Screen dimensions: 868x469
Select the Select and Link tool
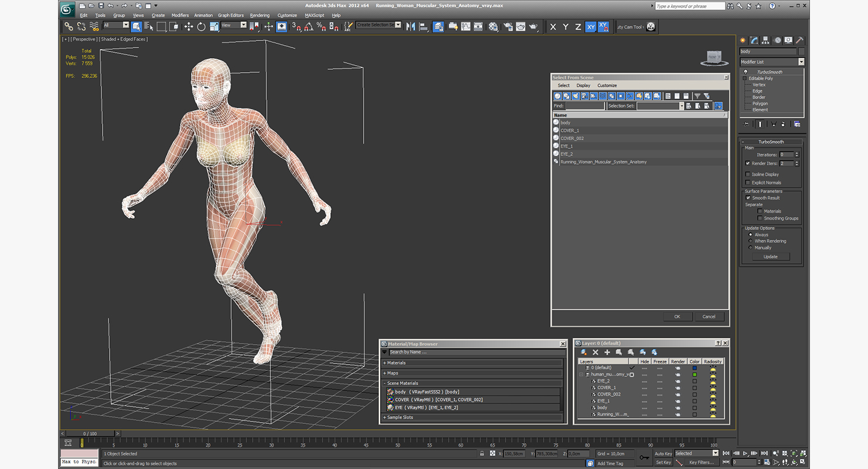click(x=69, y=26)
